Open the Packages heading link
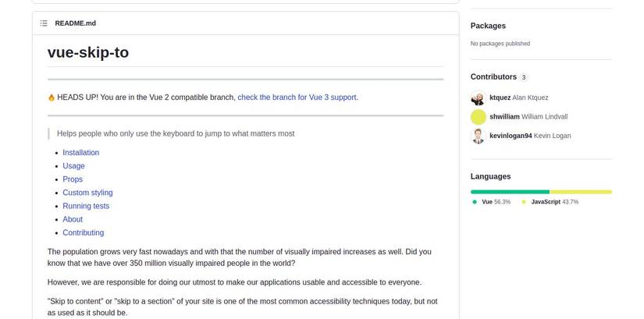 point(488,26)
